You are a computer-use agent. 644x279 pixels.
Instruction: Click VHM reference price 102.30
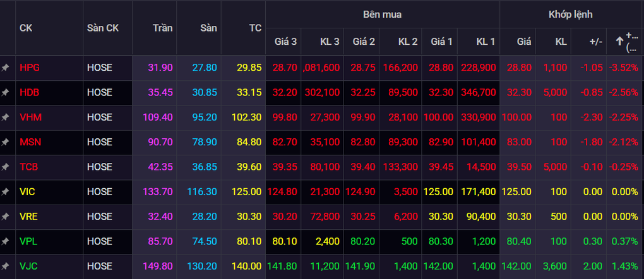click(x=246, y=117)
